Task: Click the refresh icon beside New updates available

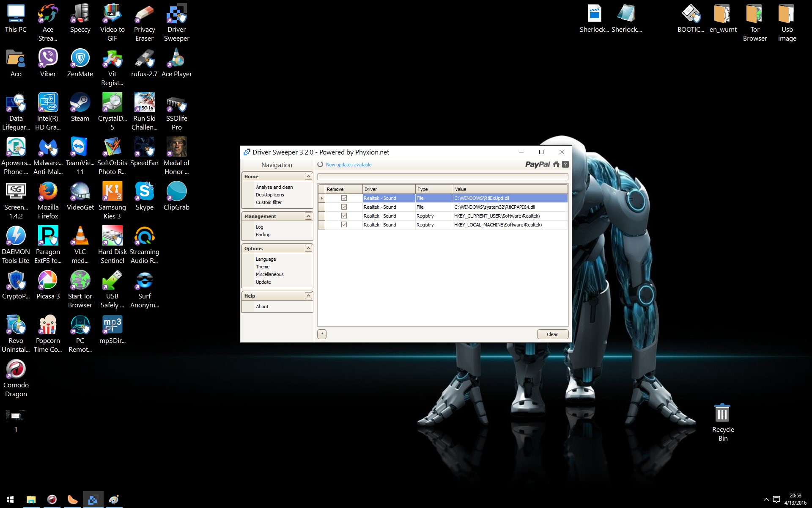Action: click(x=320, y=165)
